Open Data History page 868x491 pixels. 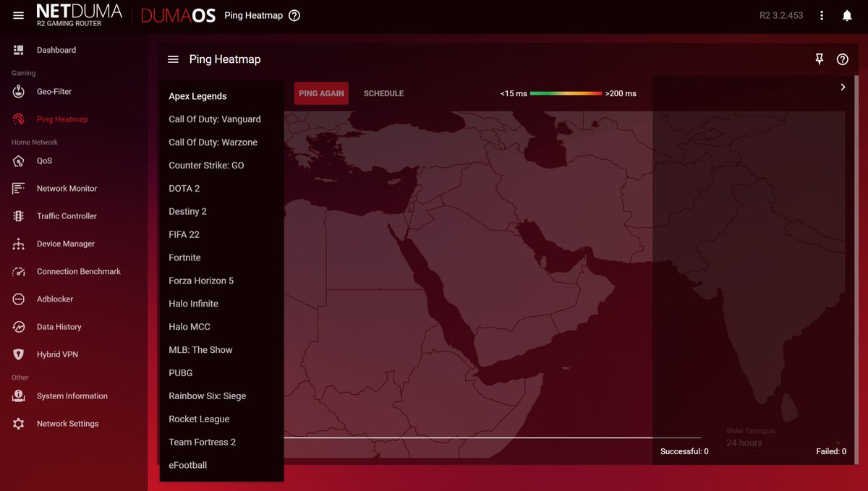[x=59, y=327]
